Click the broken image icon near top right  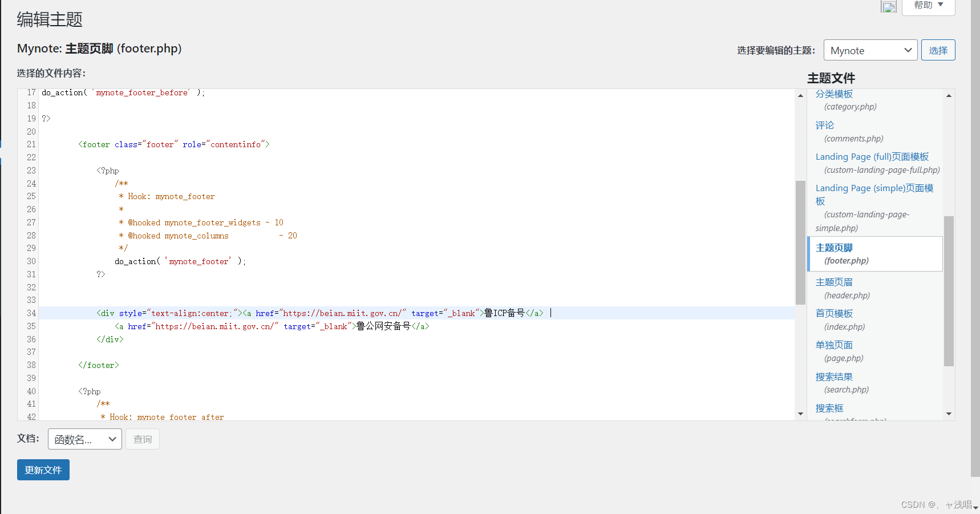[888, 6]
